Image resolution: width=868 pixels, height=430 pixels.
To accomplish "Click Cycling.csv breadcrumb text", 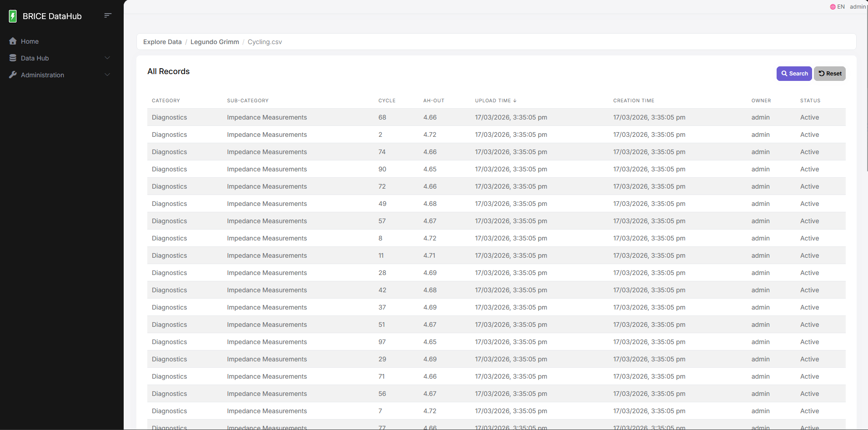I will [265, 42].
